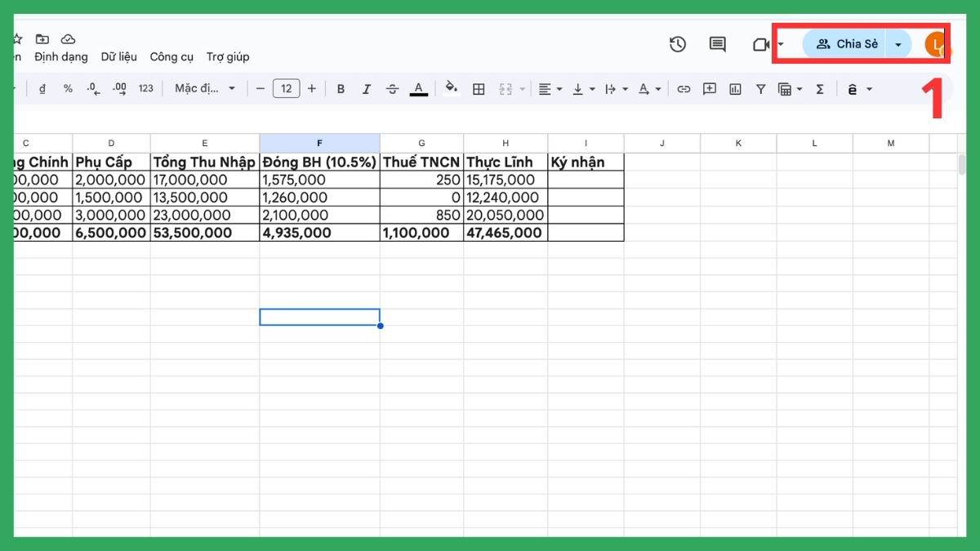Apply currency format with the ₫ icon
This screenshot has height=551, width=980.
[x=42, y=88]
